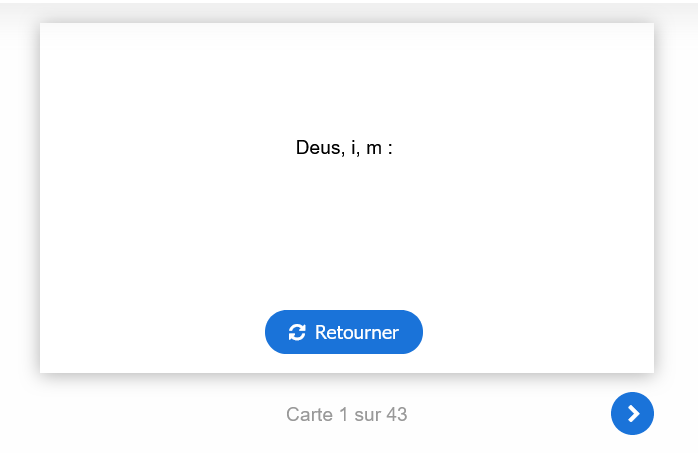This screenshot has height=453, width=698.
Task: Advance to card 2 of 43
Action: click(632, 414)
